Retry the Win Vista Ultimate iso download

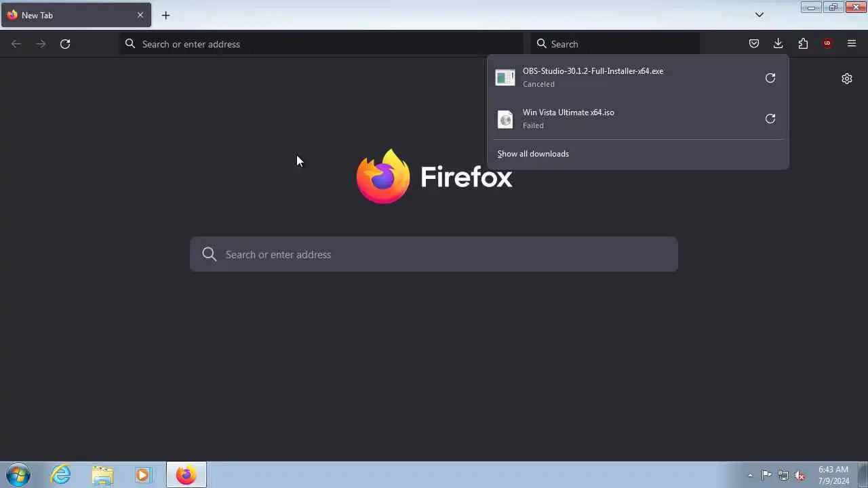[770, 119]
